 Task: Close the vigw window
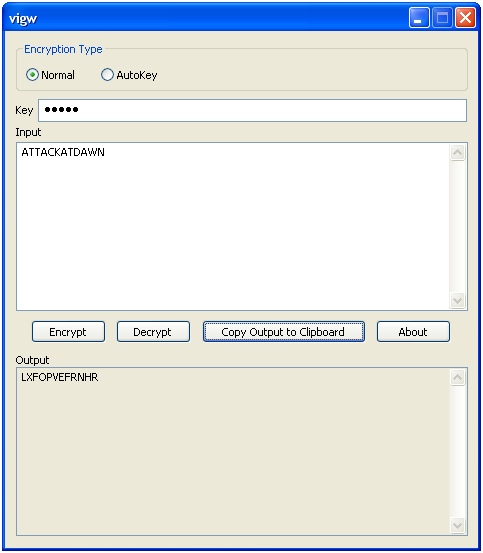pos(465,18)
